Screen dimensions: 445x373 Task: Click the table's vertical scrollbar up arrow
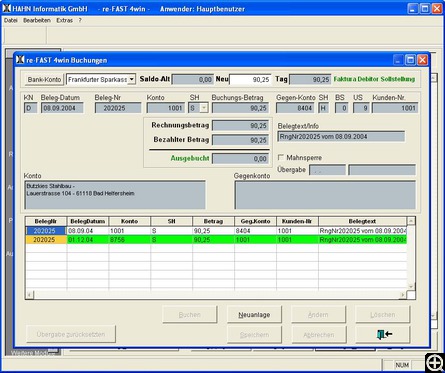click(x=411, y=221)
